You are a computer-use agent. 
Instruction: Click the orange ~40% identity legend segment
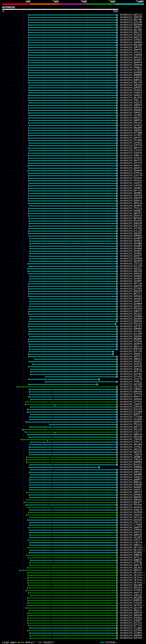click(45, 4)
